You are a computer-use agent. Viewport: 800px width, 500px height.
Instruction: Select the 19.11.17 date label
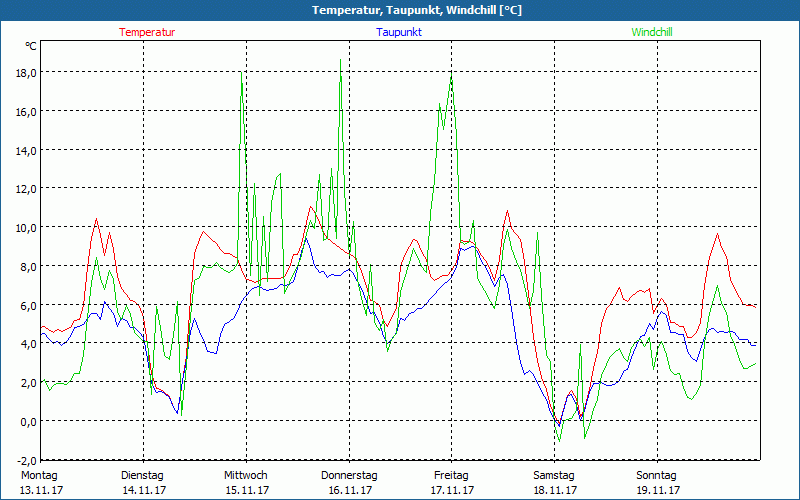pyautogui.click(x=657, y=490)
